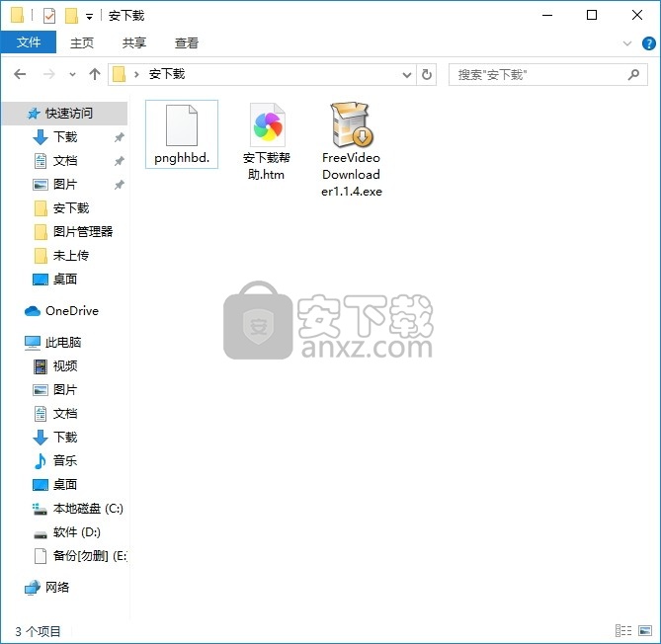This screenshot has height=644, width=661.
Task: Refresh the current folder
Action: click(x=427, y=75)
